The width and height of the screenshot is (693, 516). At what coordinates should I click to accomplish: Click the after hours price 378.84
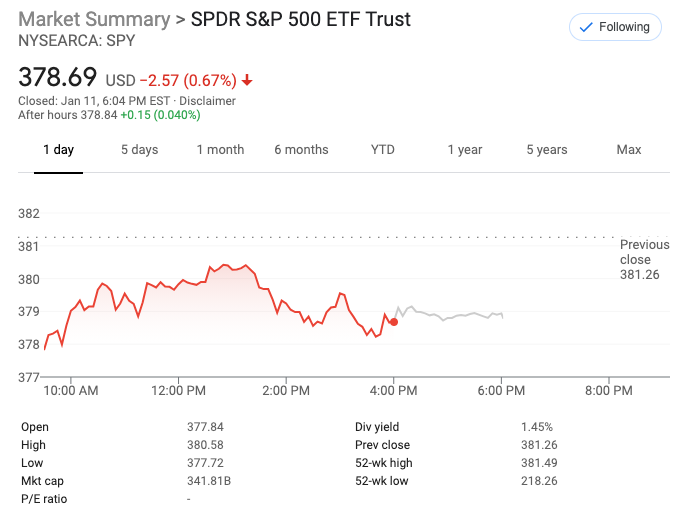tap(99, 115)
